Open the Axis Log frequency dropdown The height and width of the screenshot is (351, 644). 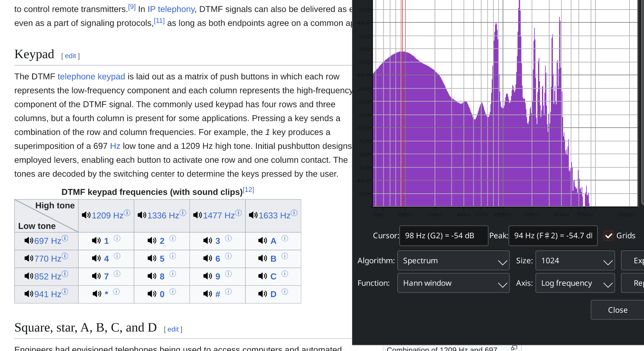[x=575, y=283]
